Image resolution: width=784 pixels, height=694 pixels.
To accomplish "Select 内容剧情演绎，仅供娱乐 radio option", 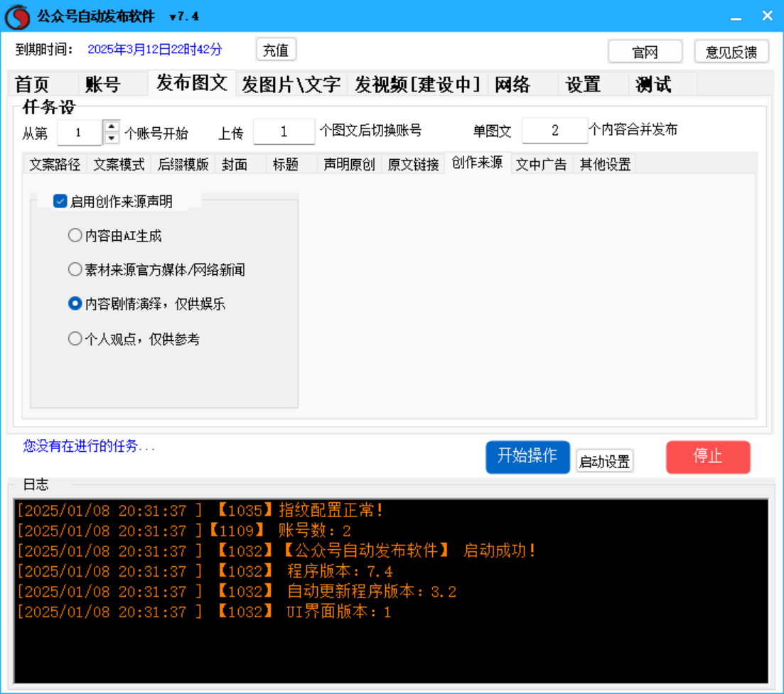I will pos(75,304).
